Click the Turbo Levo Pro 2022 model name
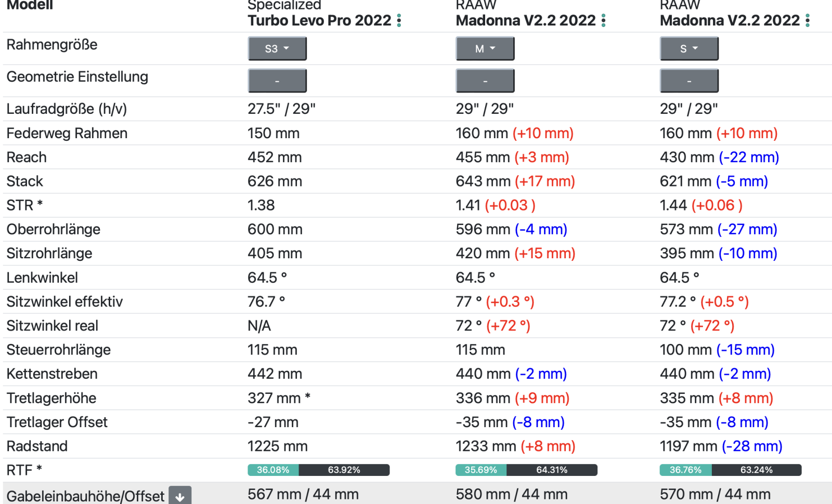The height and width of the screenshot is (504, 832). point(319,21)
